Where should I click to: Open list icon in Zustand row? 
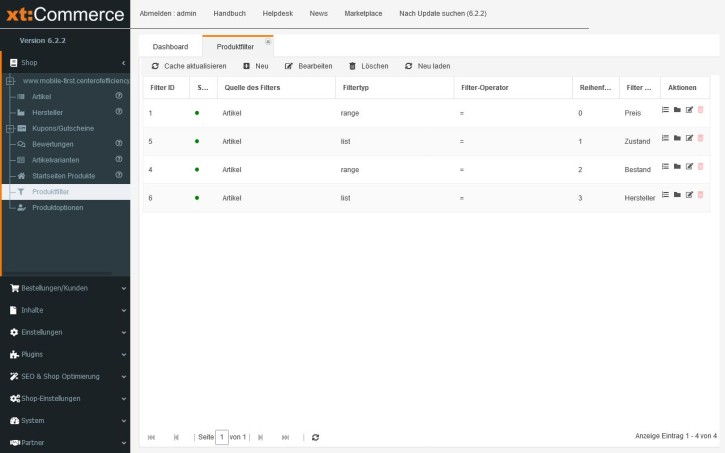(x=665, y=138)
